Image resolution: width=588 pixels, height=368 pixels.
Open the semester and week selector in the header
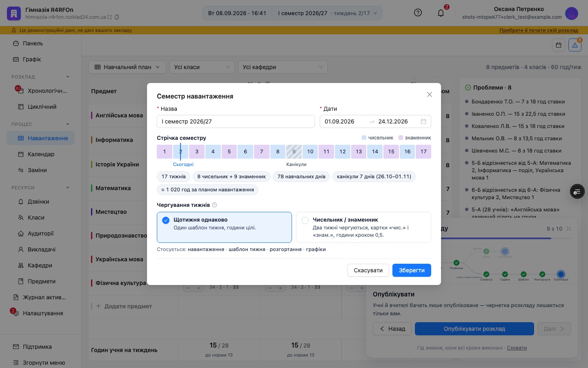pos(327,13)
